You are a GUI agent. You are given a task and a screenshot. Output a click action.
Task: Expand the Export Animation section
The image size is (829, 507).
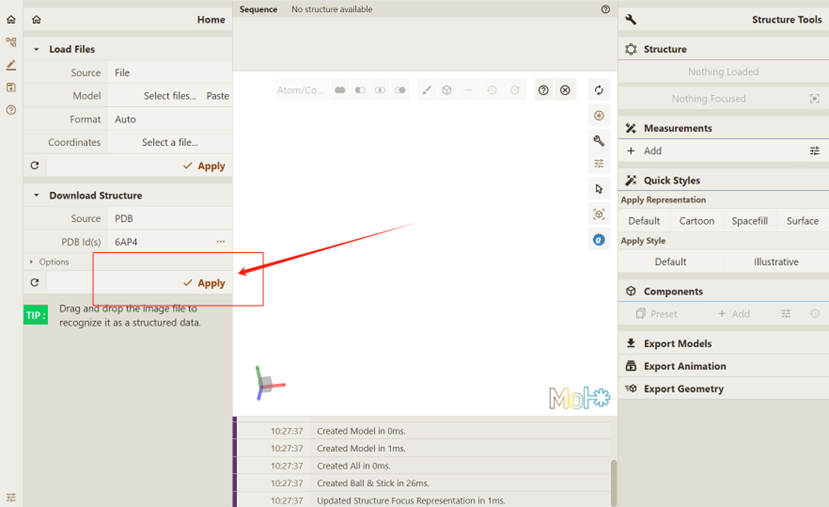tap(684, 366)
